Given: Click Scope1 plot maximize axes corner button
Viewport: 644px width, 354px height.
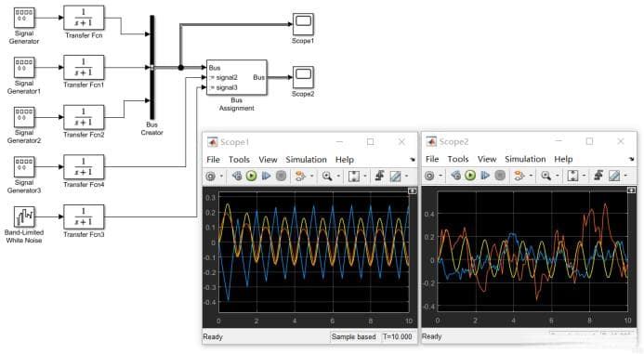Looking at the screenshot, I should [412, 191].
